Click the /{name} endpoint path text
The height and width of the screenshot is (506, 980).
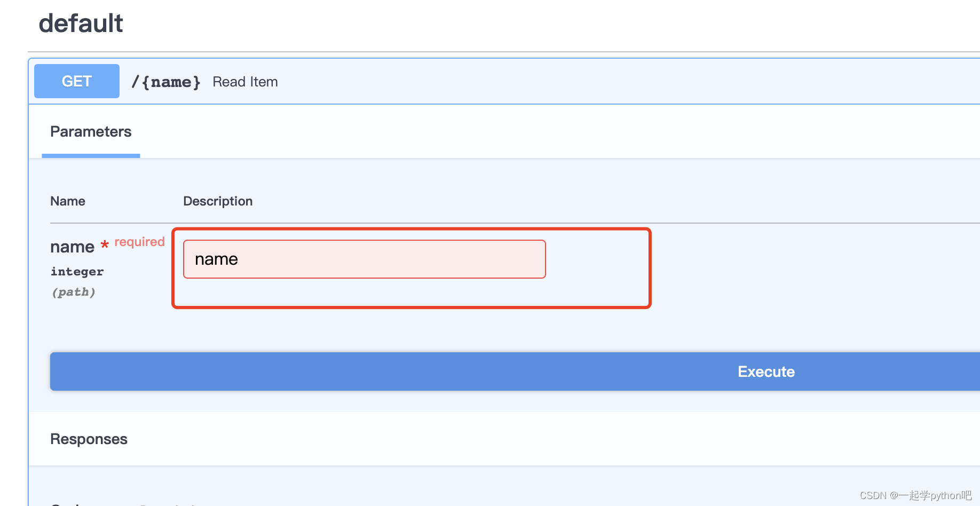pyautogui.click(x=165, y=82)
